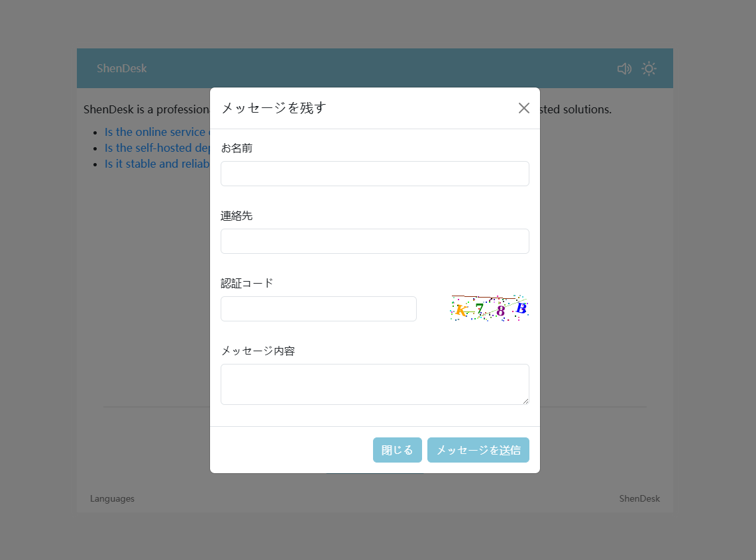Screen dimensions: 756x560
Task: Click the ShenDesk brand title in the header
Action: coord(122,68)
